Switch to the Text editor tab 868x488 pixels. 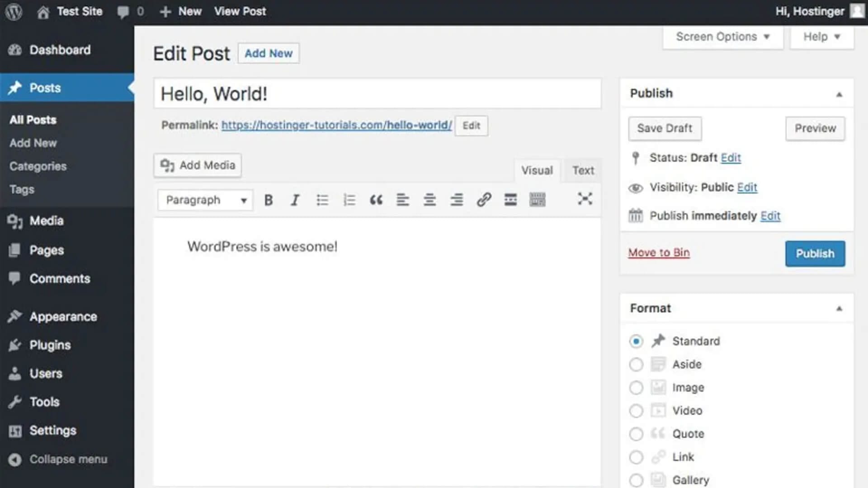click(x=582, y=170)
